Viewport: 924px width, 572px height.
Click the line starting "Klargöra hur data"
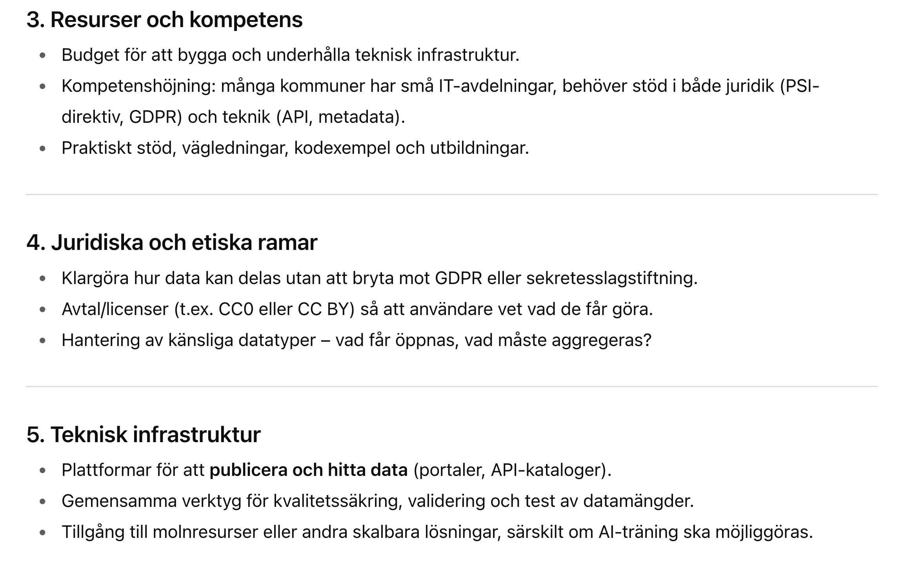(379, 278)
